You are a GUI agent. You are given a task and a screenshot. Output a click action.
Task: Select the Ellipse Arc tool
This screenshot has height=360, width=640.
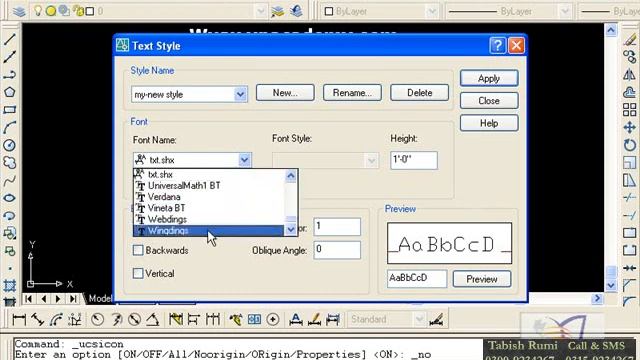9,216
